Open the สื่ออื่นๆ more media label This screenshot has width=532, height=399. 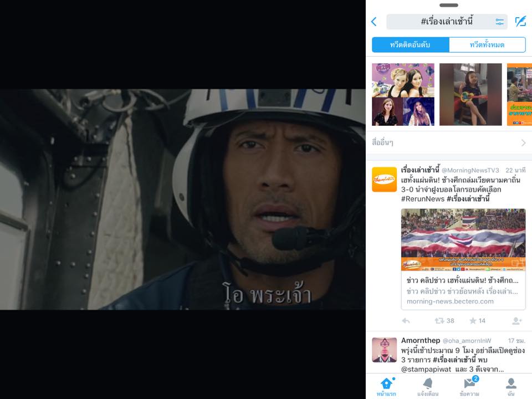pyautogui.click(x=382, y=142)
